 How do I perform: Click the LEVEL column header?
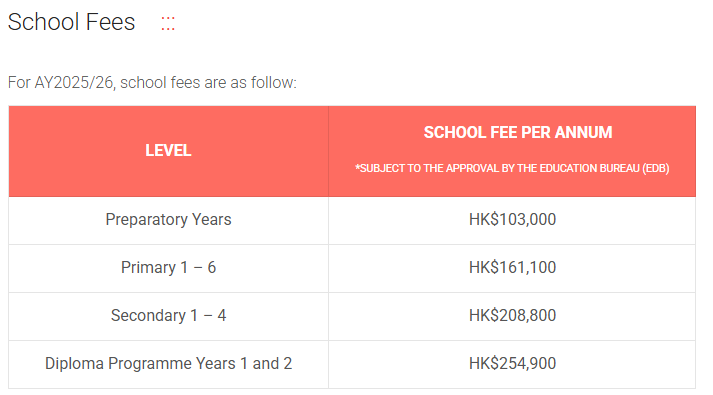point(168,150)
